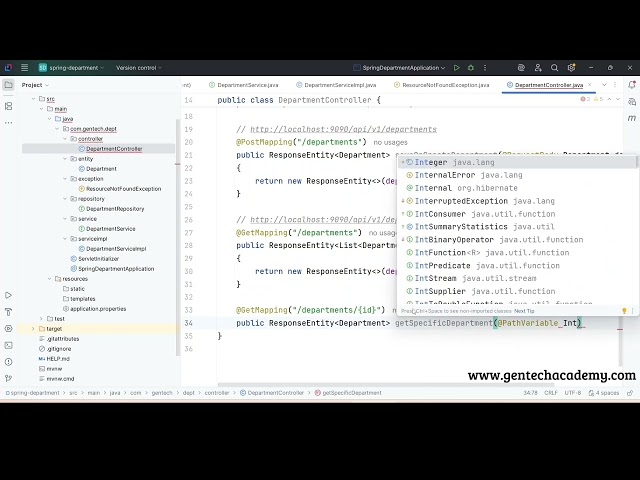Click project panel vertical scrollbar
The width and height of the screenshot is (640, 480).
tap(178, 238)
